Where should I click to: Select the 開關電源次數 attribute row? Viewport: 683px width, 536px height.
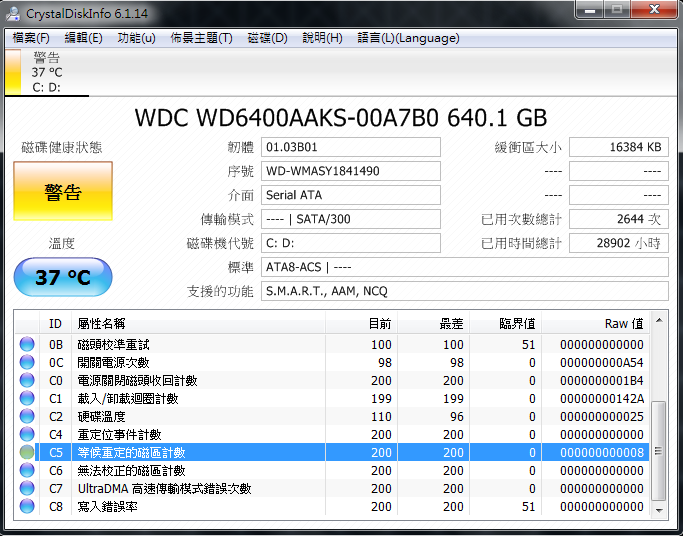click(x=332, y=362)
